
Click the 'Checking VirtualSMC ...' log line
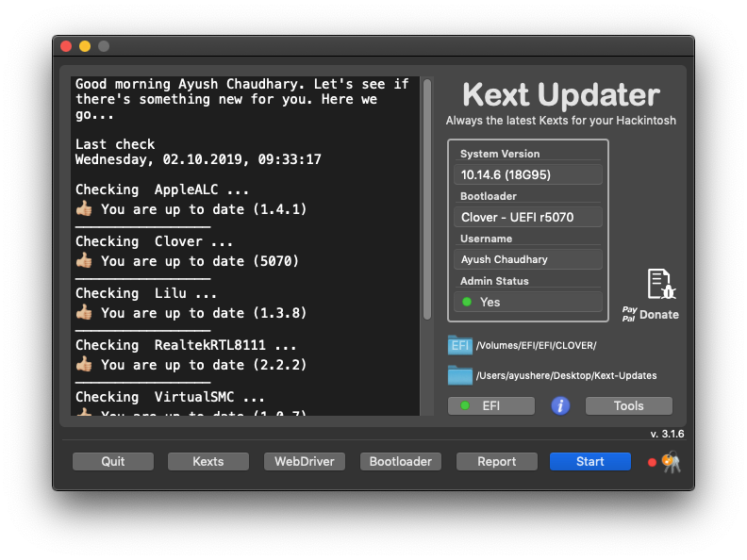pos(170,397)
